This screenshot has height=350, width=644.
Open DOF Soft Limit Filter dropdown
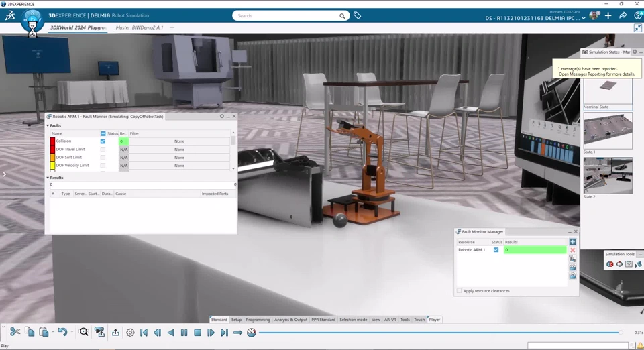click(180, 157)
